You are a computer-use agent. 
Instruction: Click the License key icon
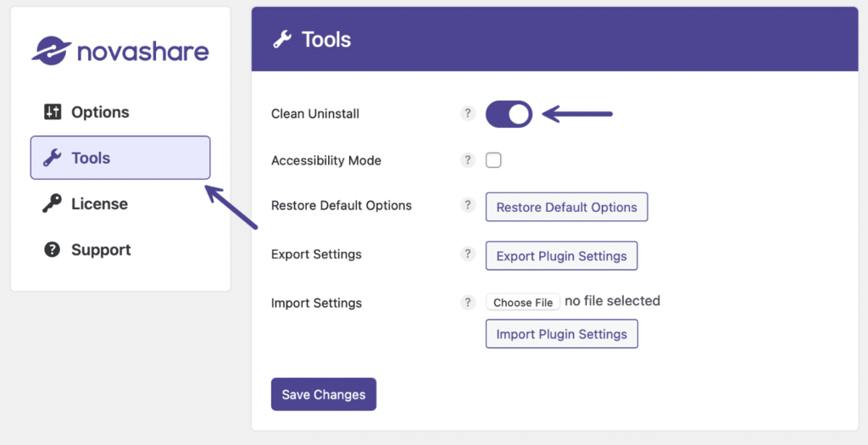pyautogui.click(x=52, y=203)
